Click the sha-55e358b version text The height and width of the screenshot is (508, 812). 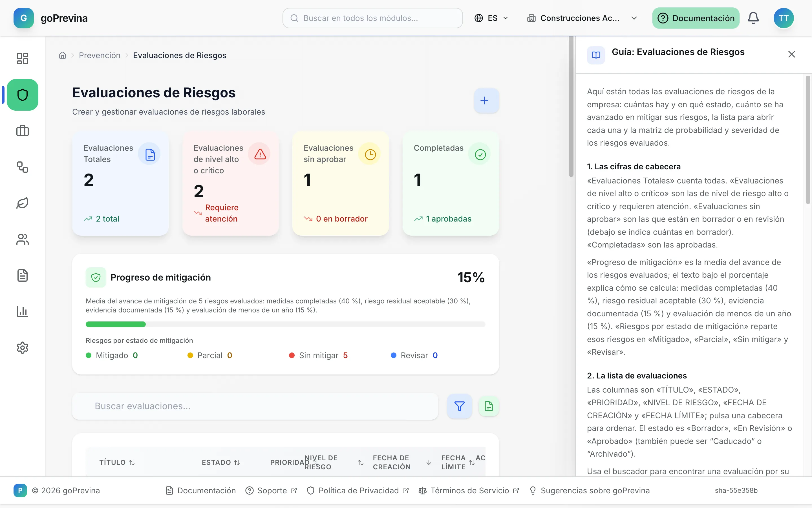[736, 491]
